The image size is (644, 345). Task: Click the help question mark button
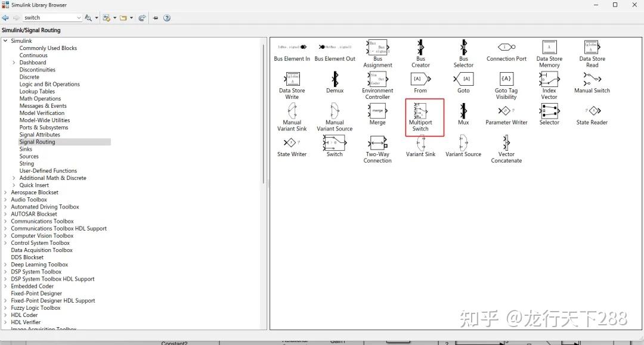pyautogui.click(x=166, y=17)
